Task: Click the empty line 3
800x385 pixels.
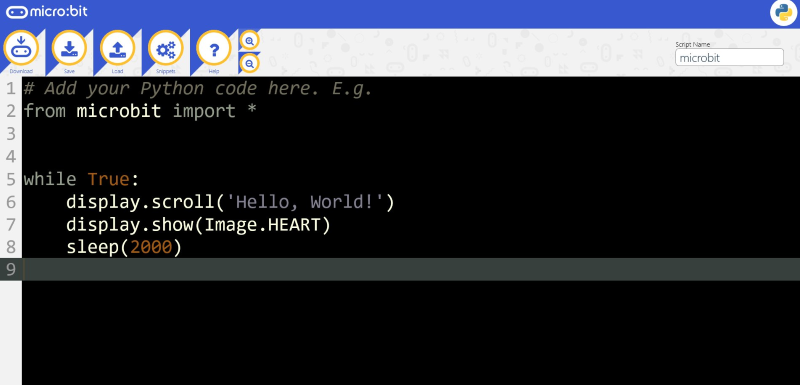Action: (411, 134)
